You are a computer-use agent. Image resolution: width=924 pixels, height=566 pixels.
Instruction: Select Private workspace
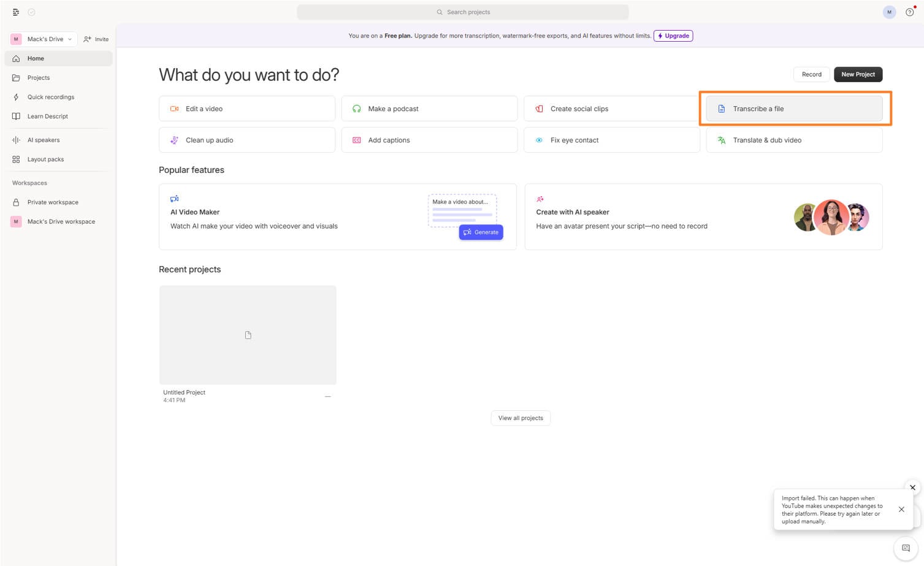pos(59,202)
